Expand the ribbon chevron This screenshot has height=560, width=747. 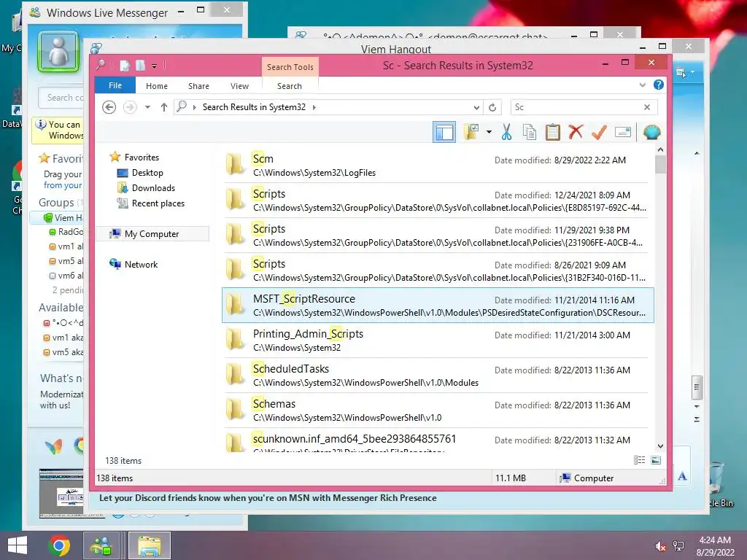(643, 85)
